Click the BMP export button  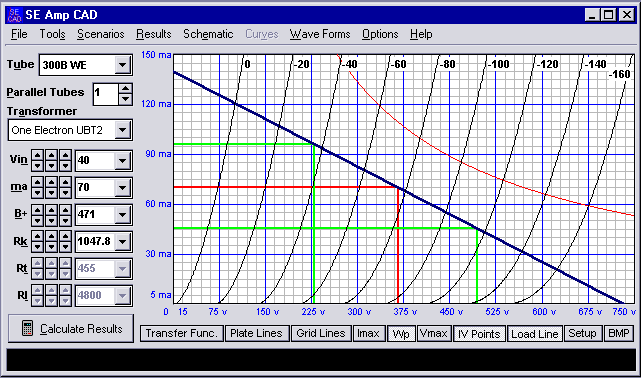click(619, 333)
